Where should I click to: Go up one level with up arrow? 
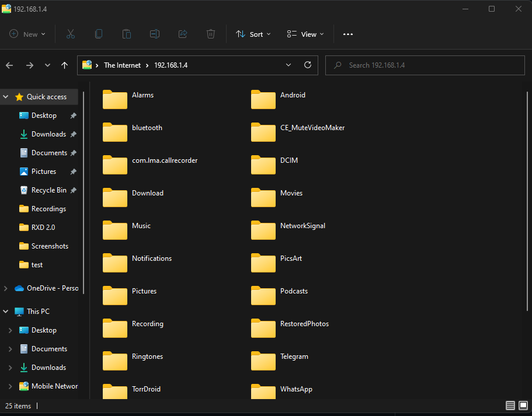click(x=64, y=65)
